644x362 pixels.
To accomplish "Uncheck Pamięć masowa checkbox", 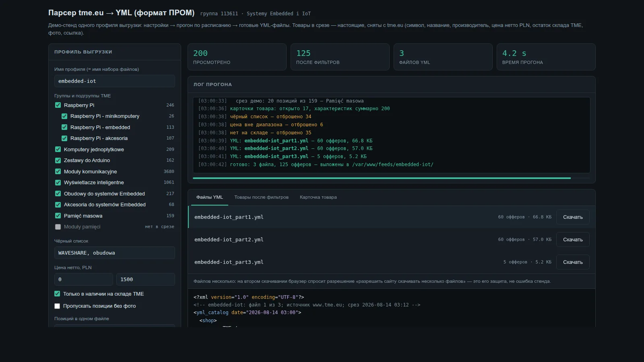I will point(58,216).
